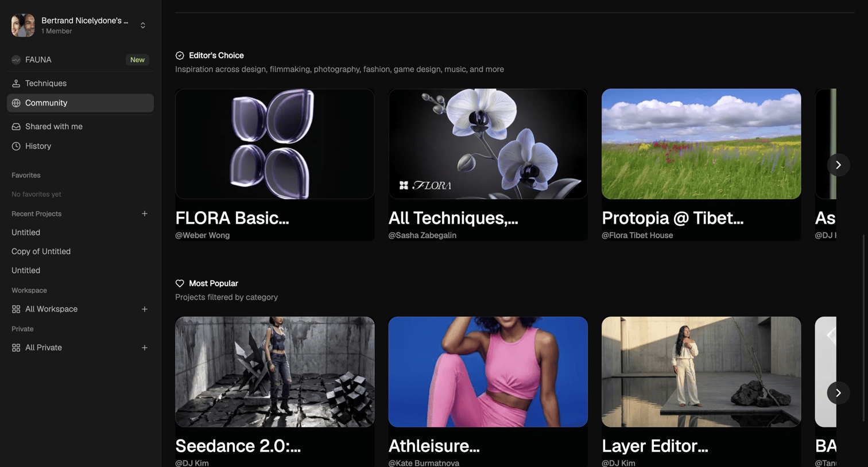Open the Techniques page
Image resolution: width=868 pixels, height=467 pixels.
(80, 84)
